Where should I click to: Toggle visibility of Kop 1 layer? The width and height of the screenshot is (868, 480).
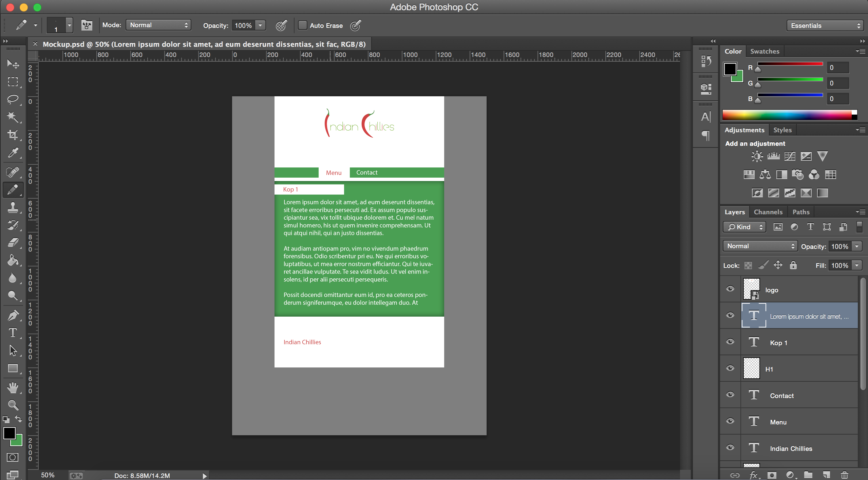(730, 342)
